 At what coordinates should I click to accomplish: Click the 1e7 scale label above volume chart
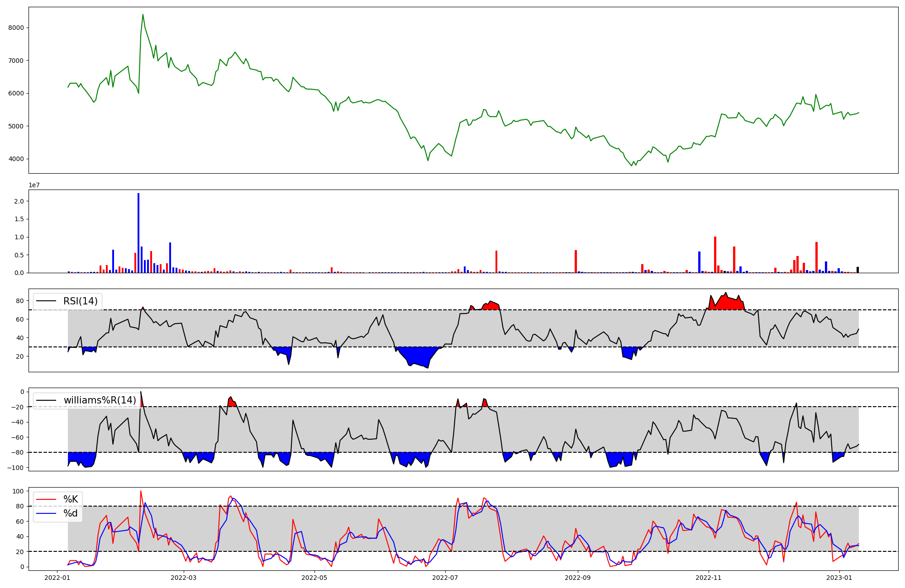(34, 185)
